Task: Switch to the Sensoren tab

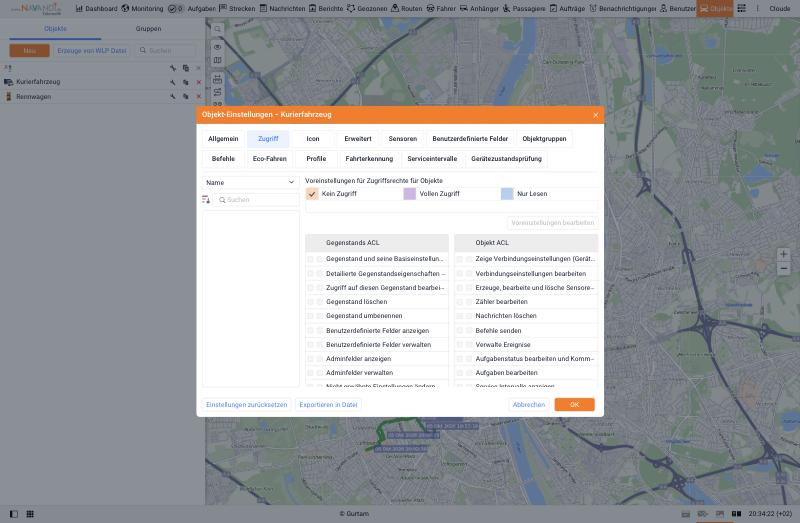Action: coord(403,139)
